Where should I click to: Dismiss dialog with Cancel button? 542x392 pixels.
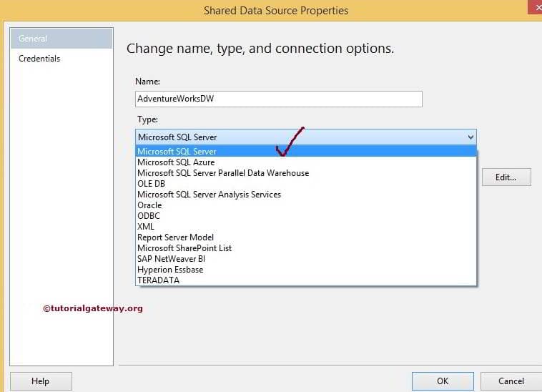pos(511,381)
